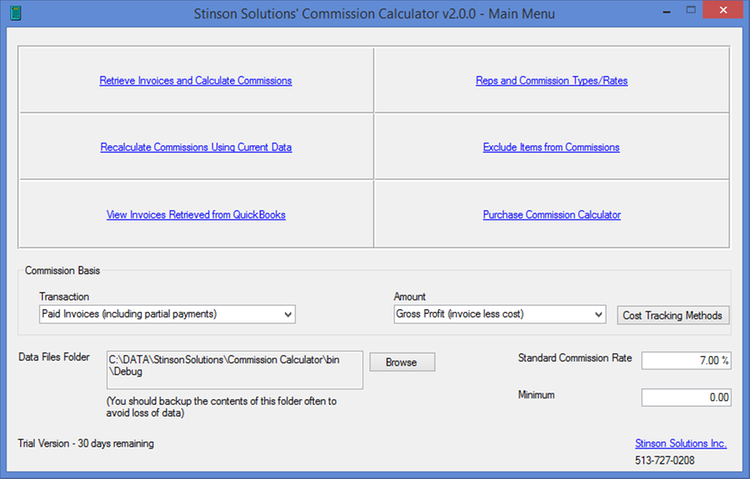
Task: Minimize the Commission Calculator window
Action: (x=667, y=11)
